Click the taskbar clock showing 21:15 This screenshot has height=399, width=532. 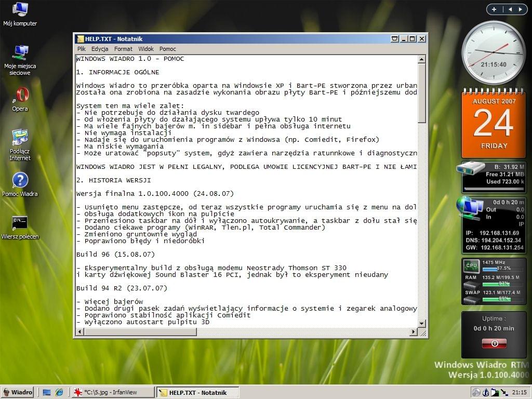coord(519,393)
